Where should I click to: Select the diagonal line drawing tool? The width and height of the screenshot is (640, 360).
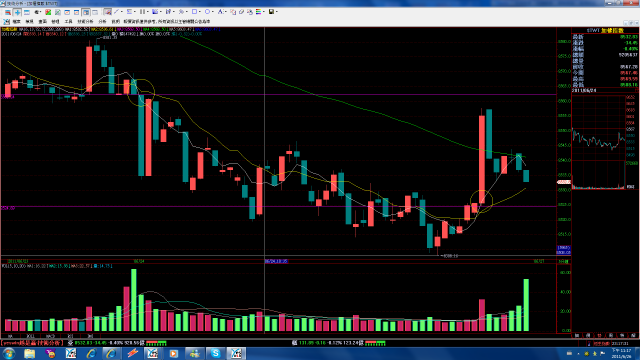(116, 12)
